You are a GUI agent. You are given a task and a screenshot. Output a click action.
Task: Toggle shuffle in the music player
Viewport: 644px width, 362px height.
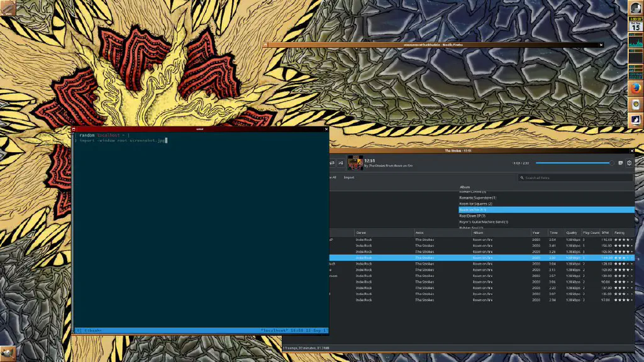pos(340,163)
